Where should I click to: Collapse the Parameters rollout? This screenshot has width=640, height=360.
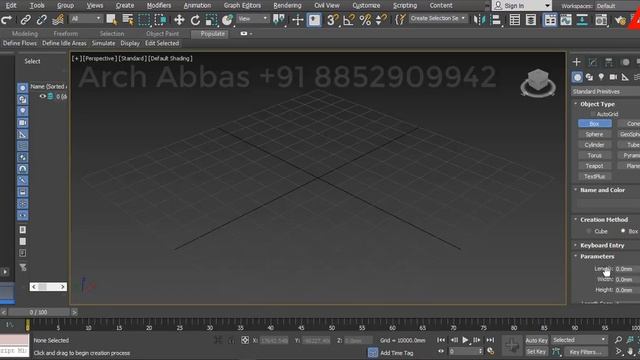point(597,256)
